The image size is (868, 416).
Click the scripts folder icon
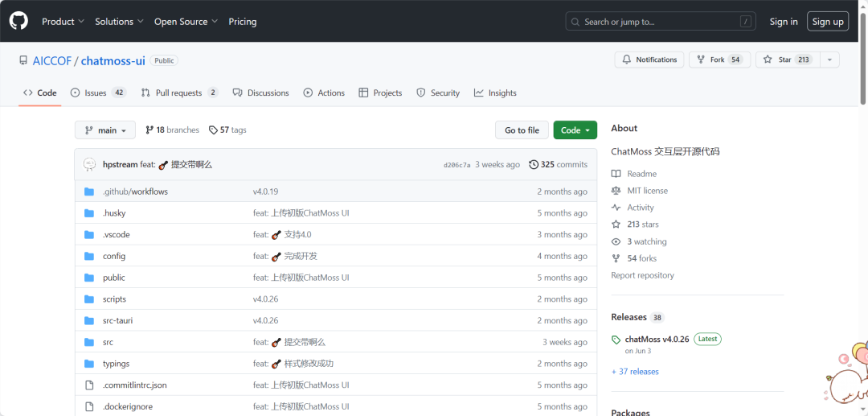89,299
